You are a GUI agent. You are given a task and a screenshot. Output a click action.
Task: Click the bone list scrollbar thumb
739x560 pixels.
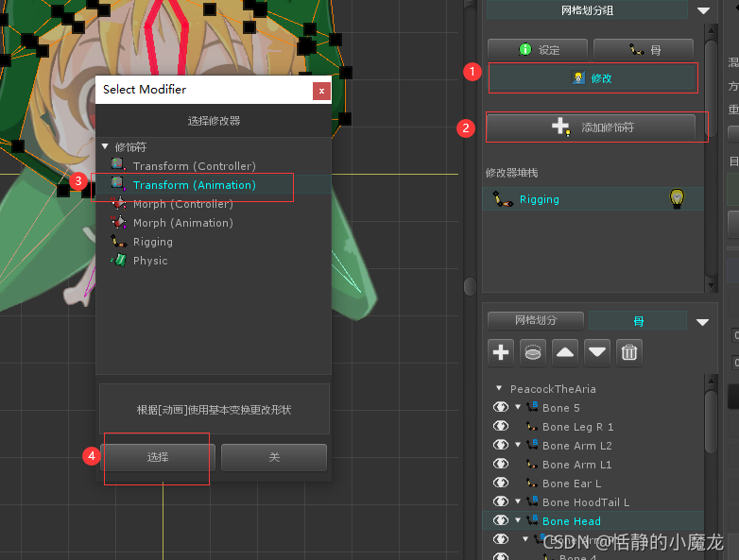[711, 422]
